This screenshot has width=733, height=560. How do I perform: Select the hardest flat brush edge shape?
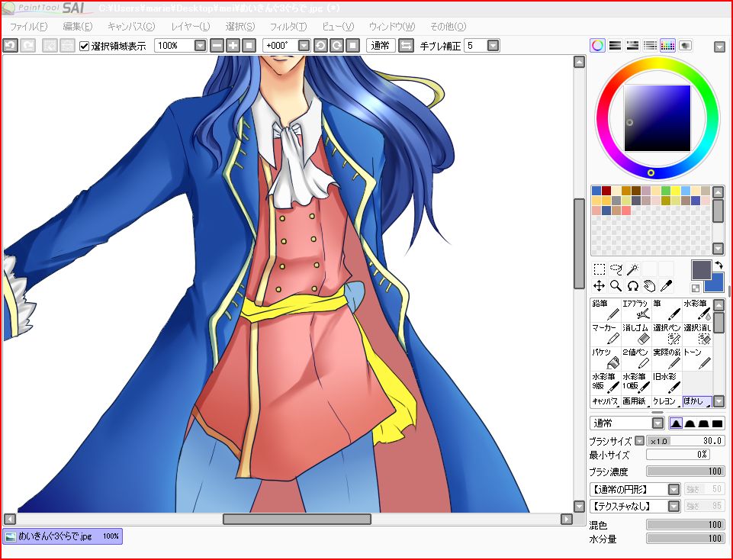click(717, 423)
